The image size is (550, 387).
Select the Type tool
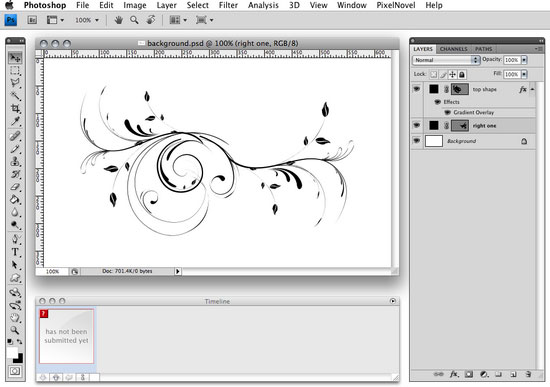click(15, 252)
